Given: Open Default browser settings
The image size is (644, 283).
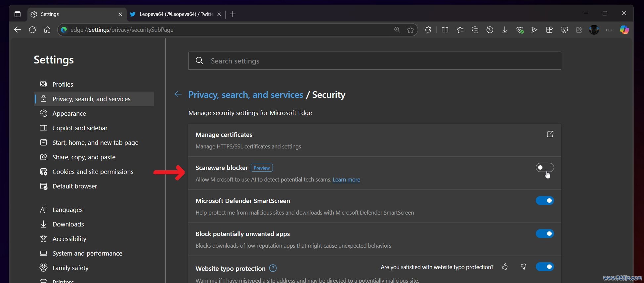Looking at the screenshot, I should point(94,186).
